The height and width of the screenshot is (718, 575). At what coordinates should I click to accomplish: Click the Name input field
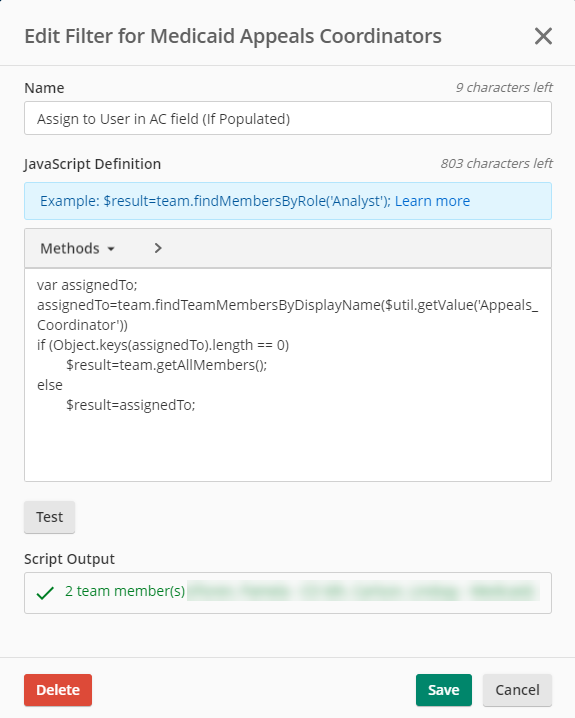pyautogui.click(x=288, y=119)
